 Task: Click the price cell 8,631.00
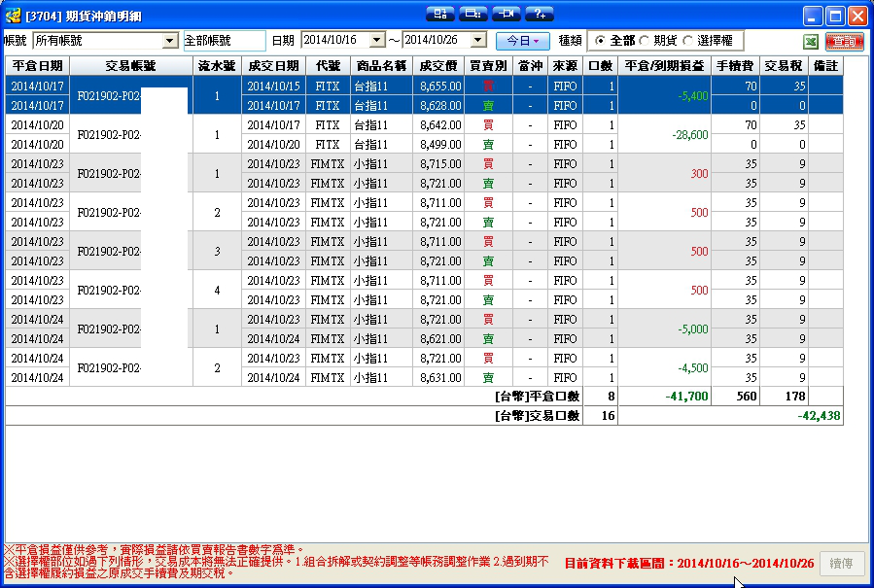[x=440, y=377]
